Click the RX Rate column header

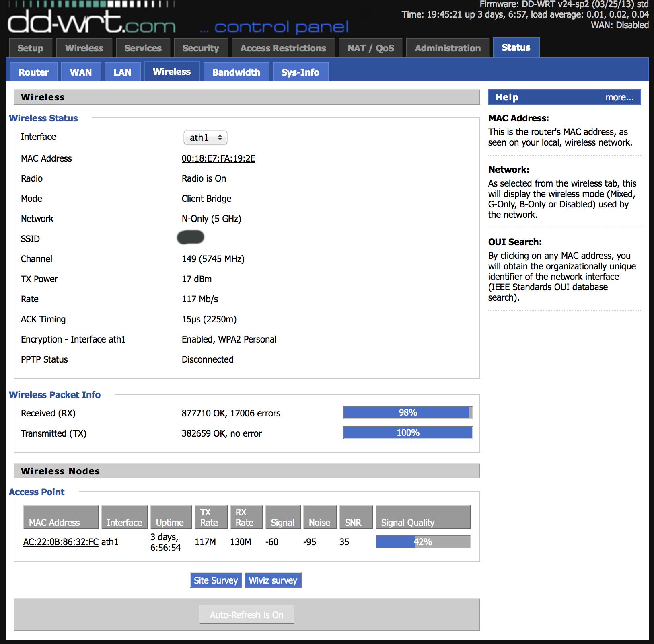[x=247, y=517]
